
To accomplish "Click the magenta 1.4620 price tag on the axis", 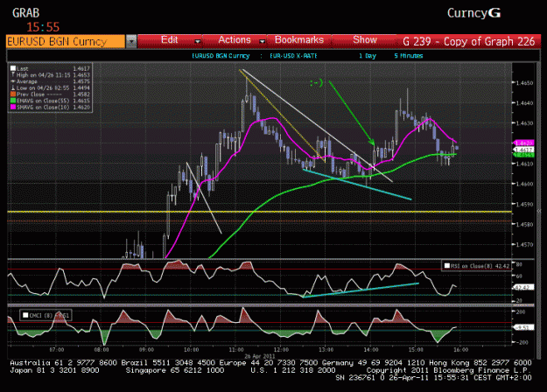I will (x=523, y=143).
